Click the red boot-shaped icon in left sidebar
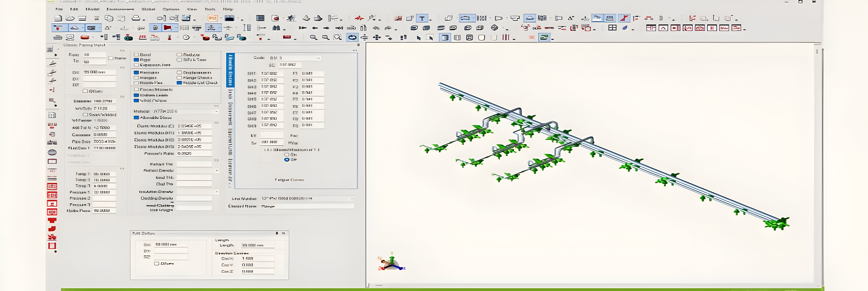Screen dimensions: 868x291 point(52,229)
